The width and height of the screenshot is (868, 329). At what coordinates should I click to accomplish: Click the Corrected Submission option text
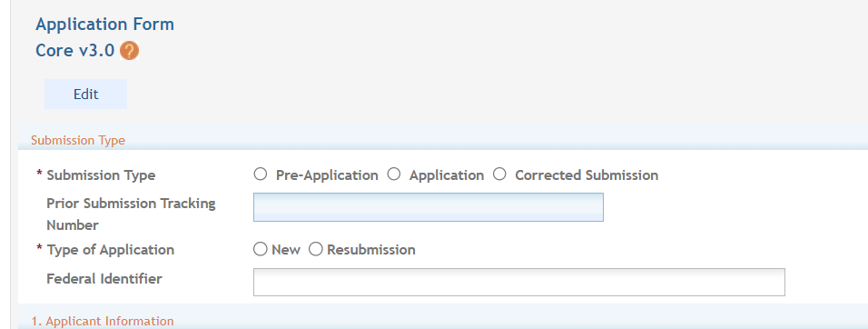(587, 175)
